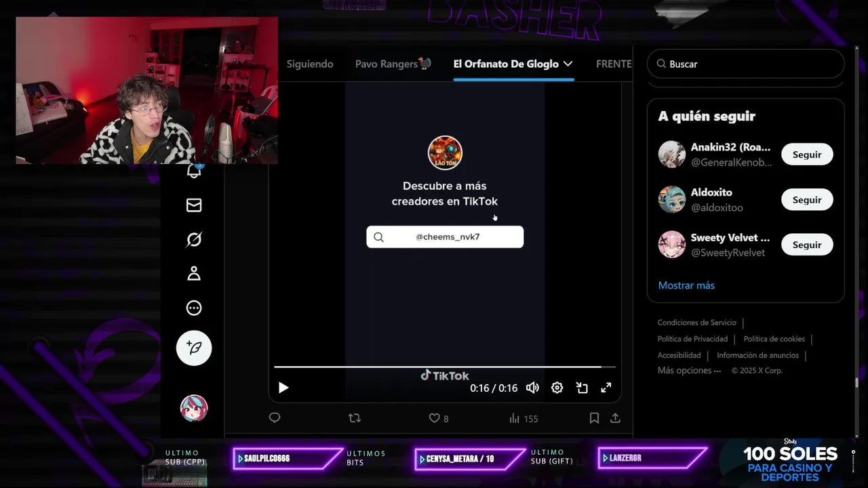
Task: Switch to the Siguiendo tab
Action: (x=310, y=64)
